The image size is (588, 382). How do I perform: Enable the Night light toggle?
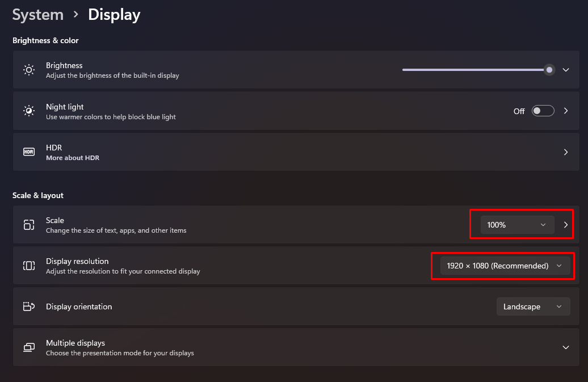point(543,111)
